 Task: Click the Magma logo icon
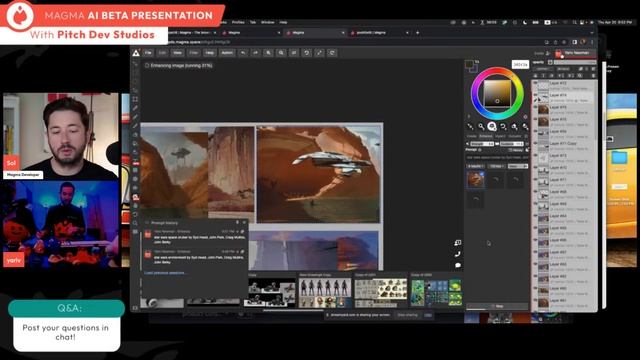pos(136,53)
